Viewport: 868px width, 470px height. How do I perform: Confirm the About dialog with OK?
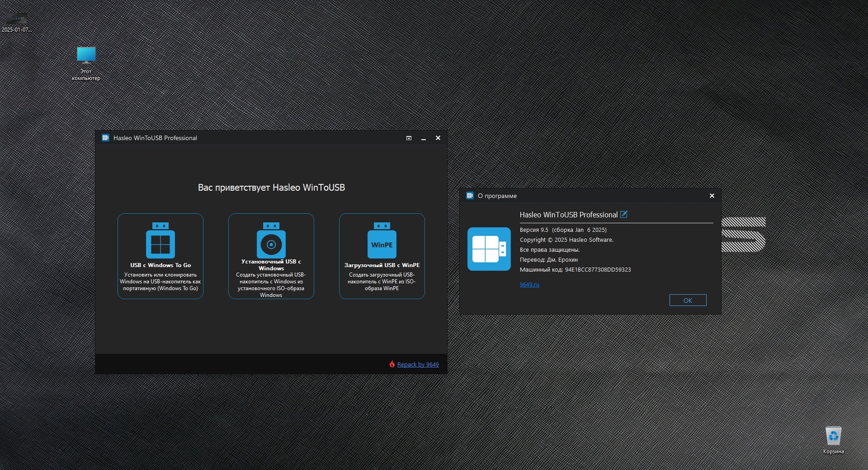pos(688,300)
